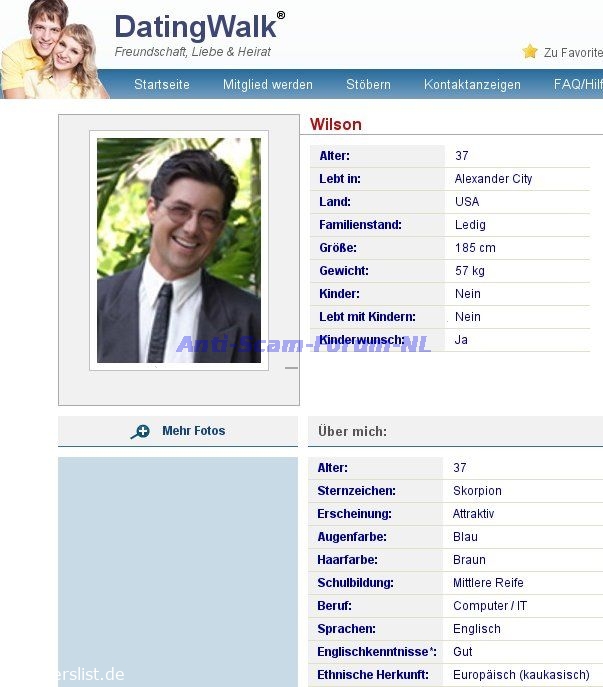Open the Startseite menu item
This screenshot has width=603, height=687.
click(162, 85)
